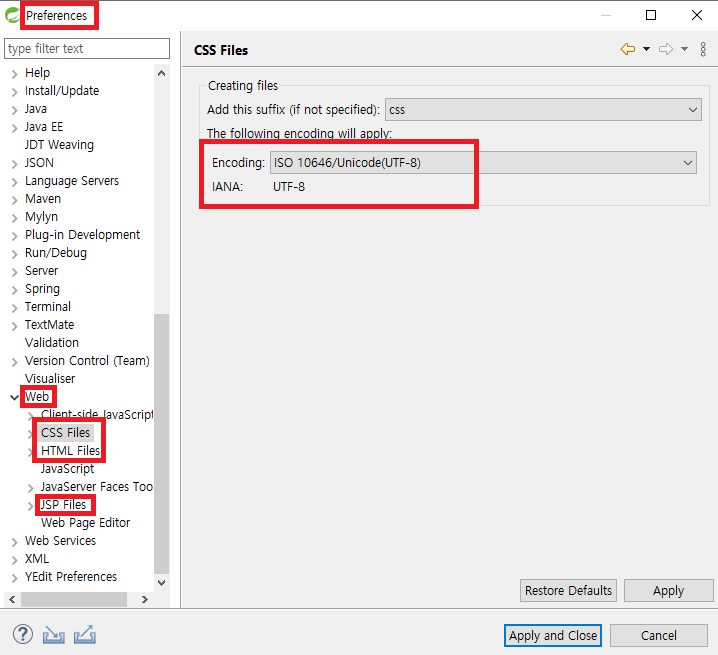Image resolution: width=718 pixels, height=655 pixels.
Task: Close the Preferences window
Action: (x=697, y=15)
